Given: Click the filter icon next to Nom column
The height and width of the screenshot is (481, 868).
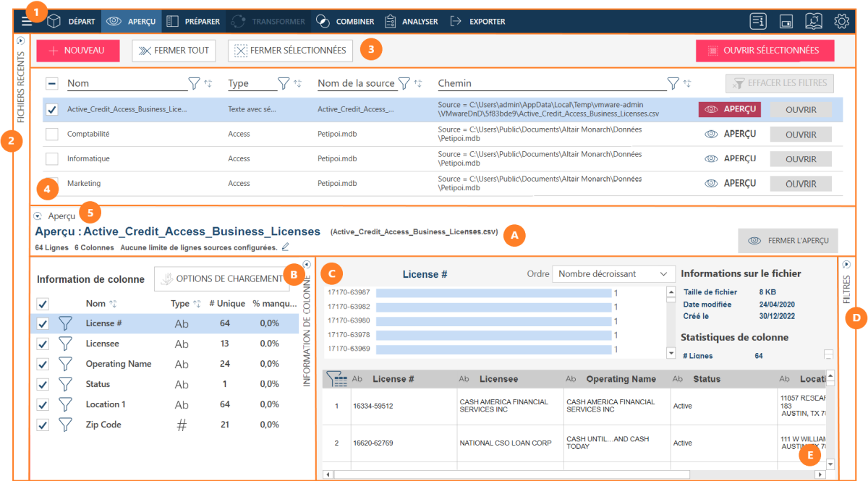Looking at the screenshot, I should [x=194, y=84].
